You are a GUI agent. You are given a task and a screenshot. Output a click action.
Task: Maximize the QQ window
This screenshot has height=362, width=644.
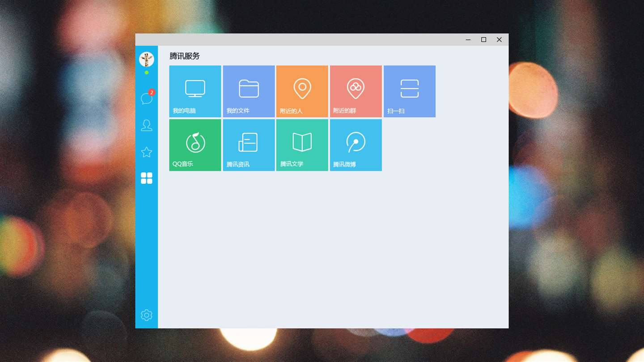click(483, 40)
